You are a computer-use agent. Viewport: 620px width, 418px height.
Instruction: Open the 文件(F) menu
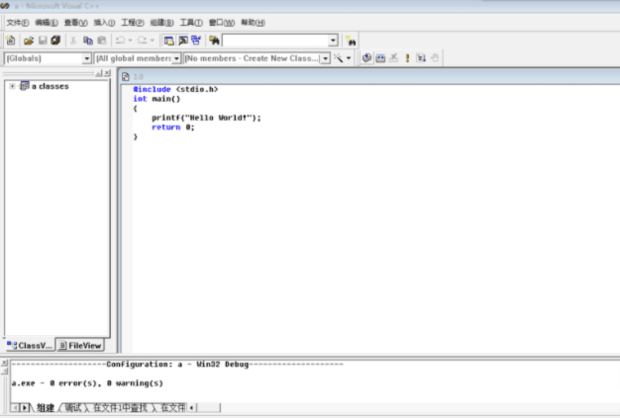coord(18,22)
